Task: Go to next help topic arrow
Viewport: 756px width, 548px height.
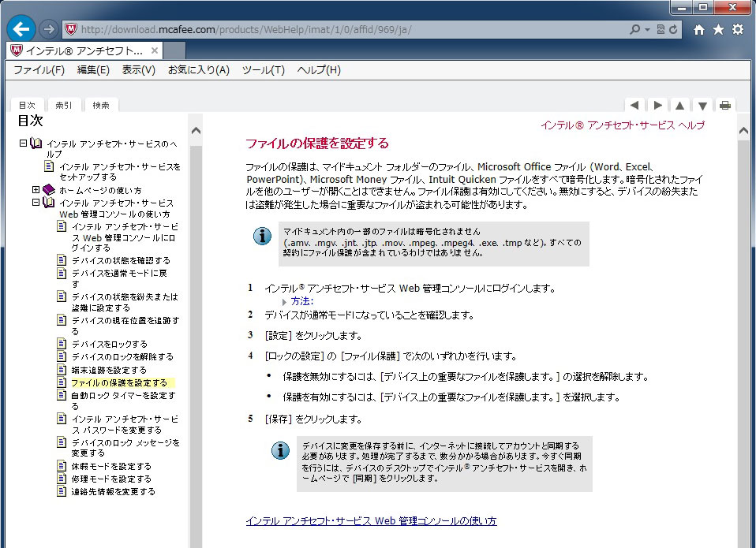Action: point(657,105)
